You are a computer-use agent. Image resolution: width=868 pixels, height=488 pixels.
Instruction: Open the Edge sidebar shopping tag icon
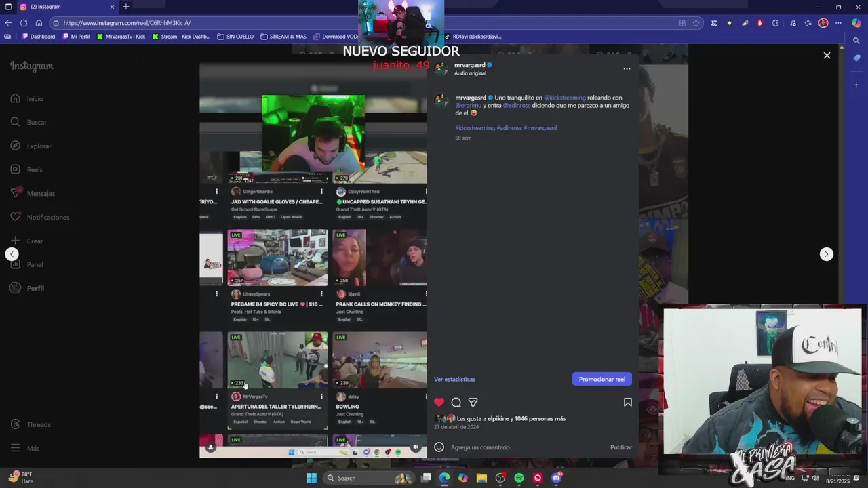856,58
